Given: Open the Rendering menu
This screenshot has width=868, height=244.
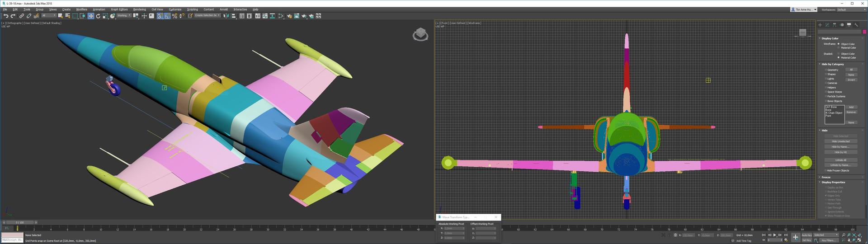Looking at the screenshot, I should pyautogui.click(x=139, y=9).
